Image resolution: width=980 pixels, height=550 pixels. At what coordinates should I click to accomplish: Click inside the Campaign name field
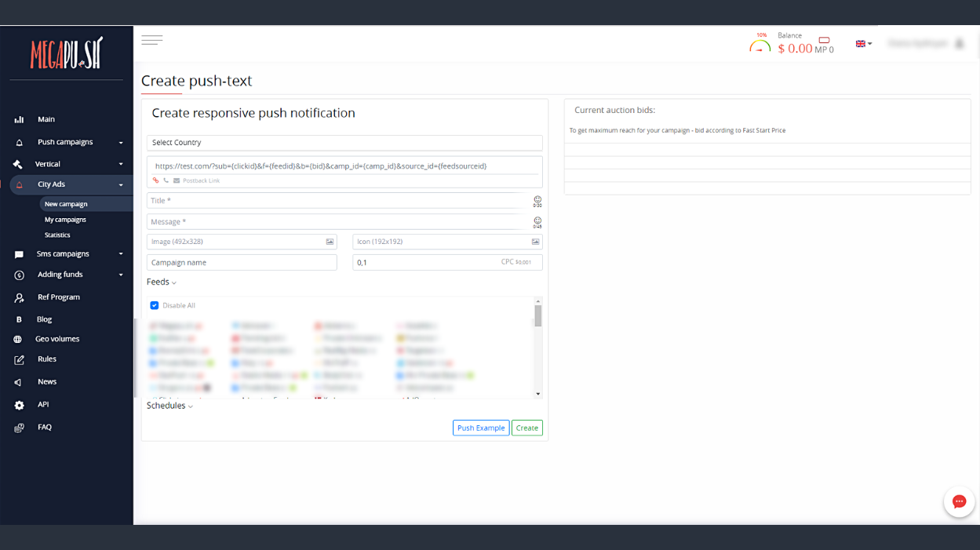tap(241, 262)
